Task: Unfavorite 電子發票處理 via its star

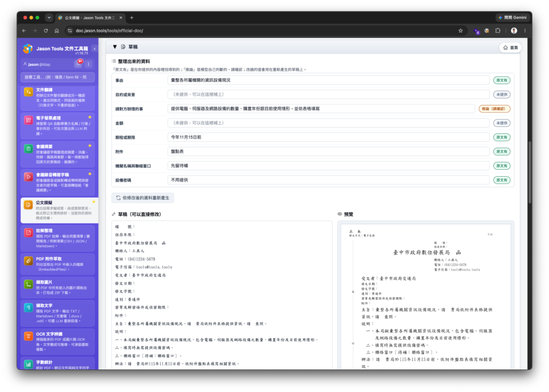Action: (x=90, y=117)
